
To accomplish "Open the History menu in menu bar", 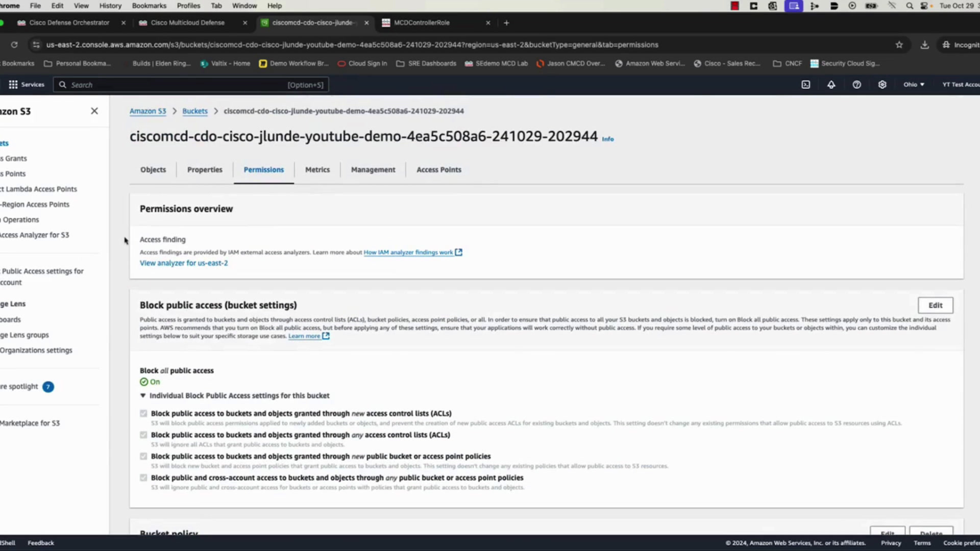I will pyautogui.click(x=110, y=6).
